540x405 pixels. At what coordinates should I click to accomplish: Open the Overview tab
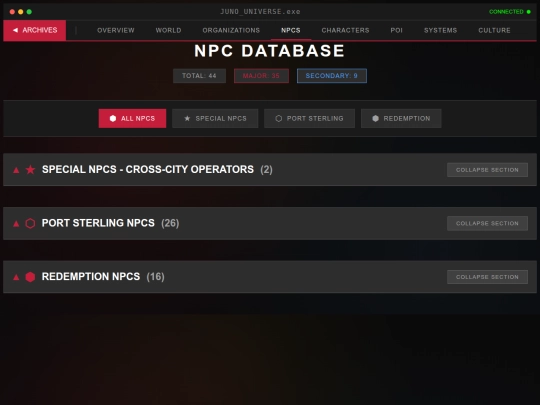click(x=116, y=30)
